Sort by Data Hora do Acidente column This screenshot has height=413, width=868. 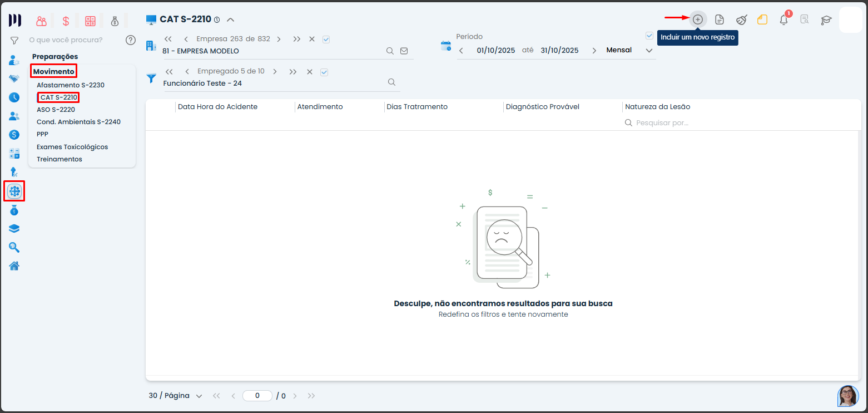click(217, 107)
